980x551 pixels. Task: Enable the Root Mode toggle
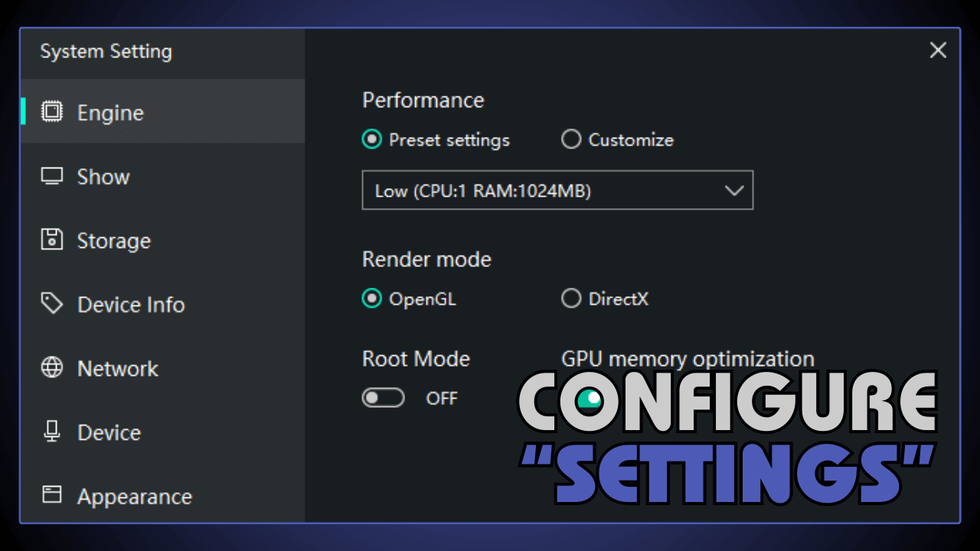click(383, 398)
